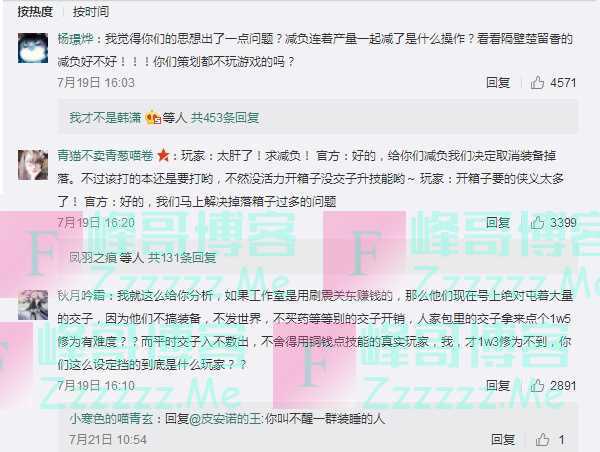Like the comment with 4571 likes
The width and height of the screenshot is (600, 452).
point(537,82)
